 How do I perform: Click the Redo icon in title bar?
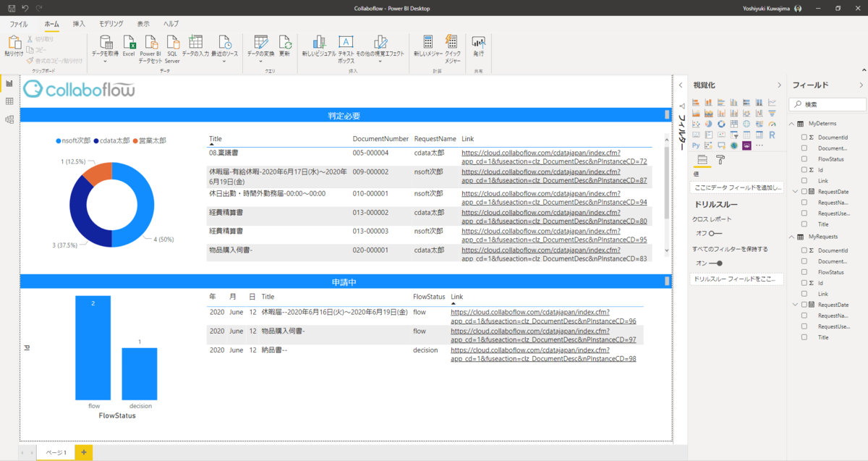[39, 8]
